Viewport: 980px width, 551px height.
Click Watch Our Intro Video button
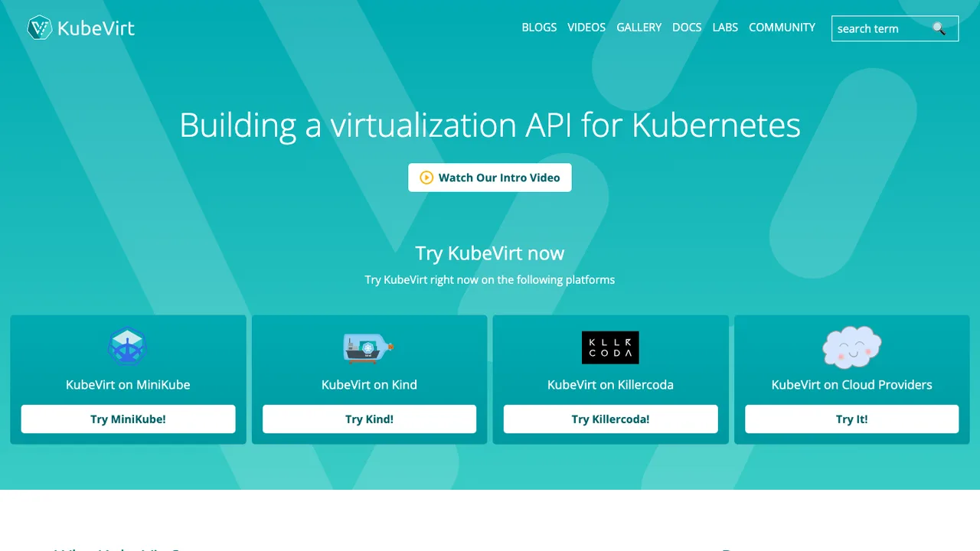click(490, 178)
